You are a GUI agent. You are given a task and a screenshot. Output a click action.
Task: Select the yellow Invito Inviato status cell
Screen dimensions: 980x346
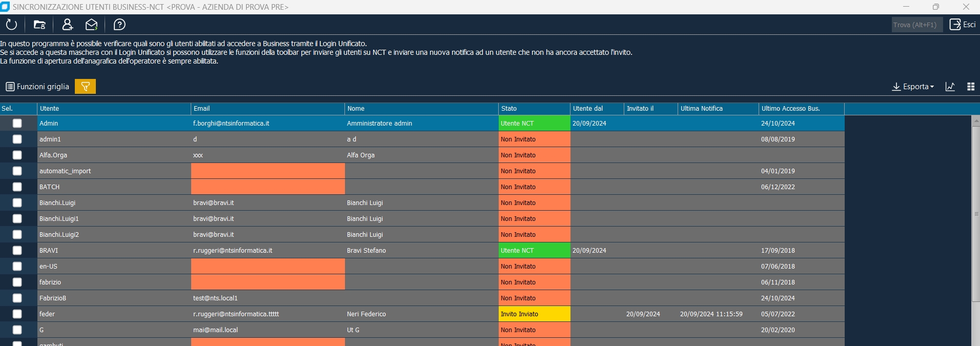[x=534, y=314]
